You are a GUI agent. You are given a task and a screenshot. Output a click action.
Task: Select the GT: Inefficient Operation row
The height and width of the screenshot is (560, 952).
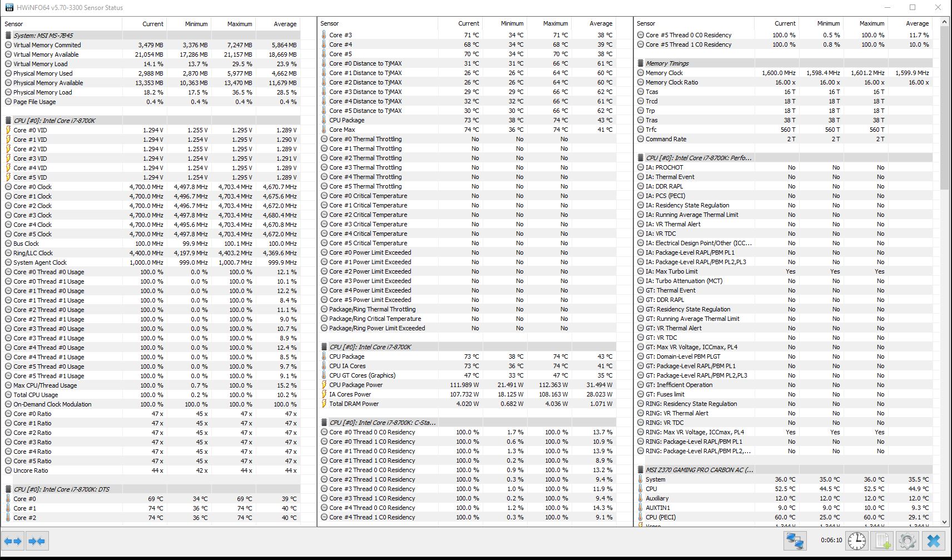[784, 385]
